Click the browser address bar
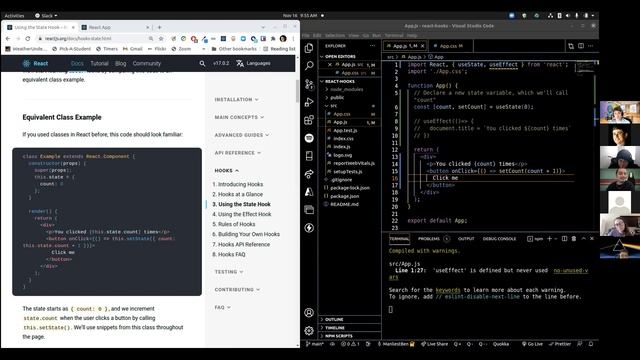The image size is (640, 360). point(92,38)
